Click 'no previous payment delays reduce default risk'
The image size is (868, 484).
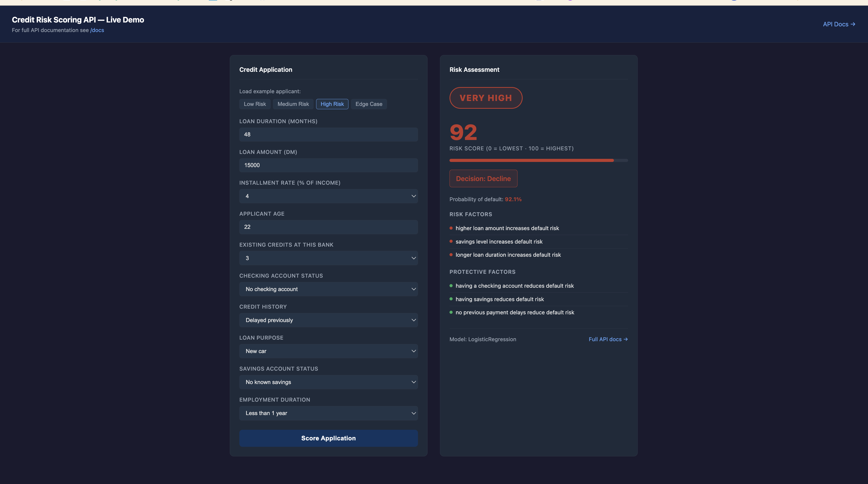[515, 312]
